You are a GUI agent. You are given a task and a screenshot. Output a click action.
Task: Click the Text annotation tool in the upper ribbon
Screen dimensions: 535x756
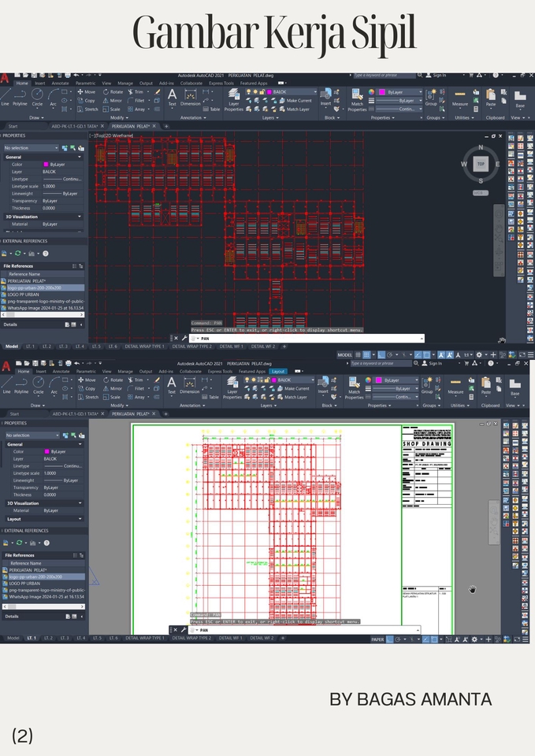[172, 98]
